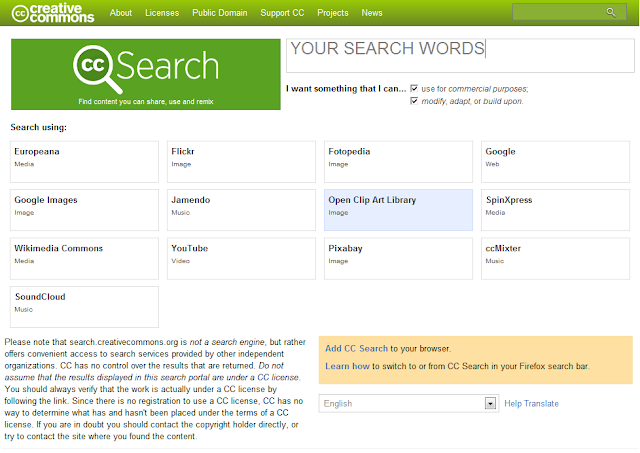Search using ccMixter music
Screen dimensions: 640x453
556,258
